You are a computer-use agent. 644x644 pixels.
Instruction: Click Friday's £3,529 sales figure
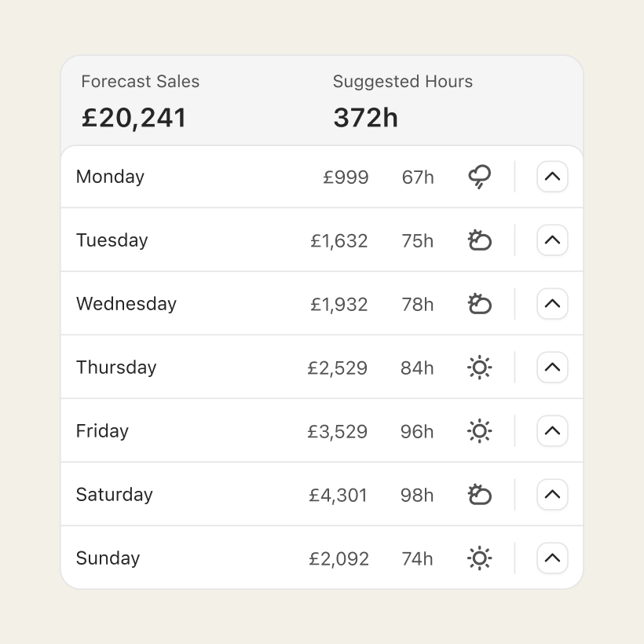coord(338,431)
